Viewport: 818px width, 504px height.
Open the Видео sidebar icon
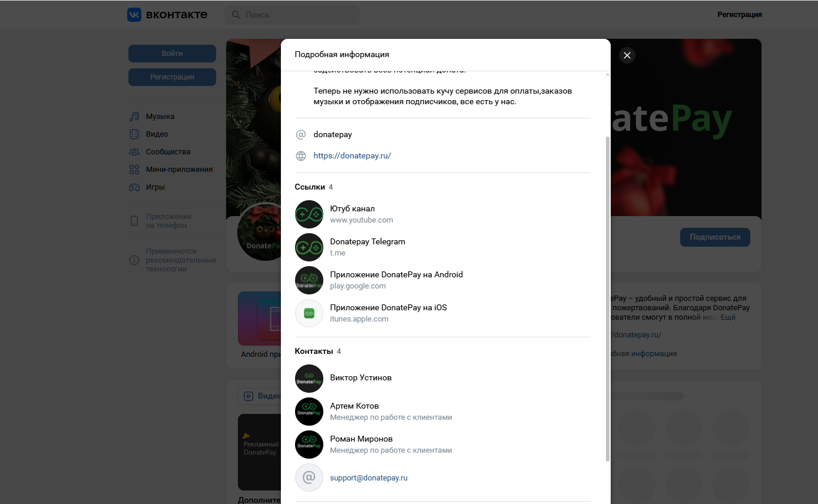click(x=134, y=134)
